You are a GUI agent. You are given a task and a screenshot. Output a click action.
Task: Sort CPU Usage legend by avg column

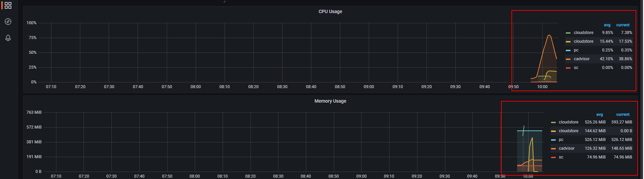[607, 25]
